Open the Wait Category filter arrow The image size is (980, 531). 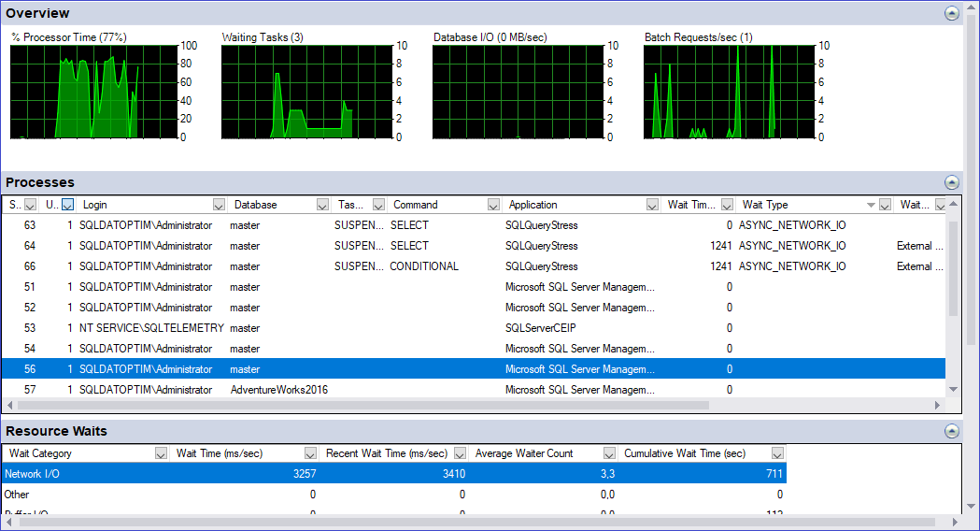[x=161, y=453]
